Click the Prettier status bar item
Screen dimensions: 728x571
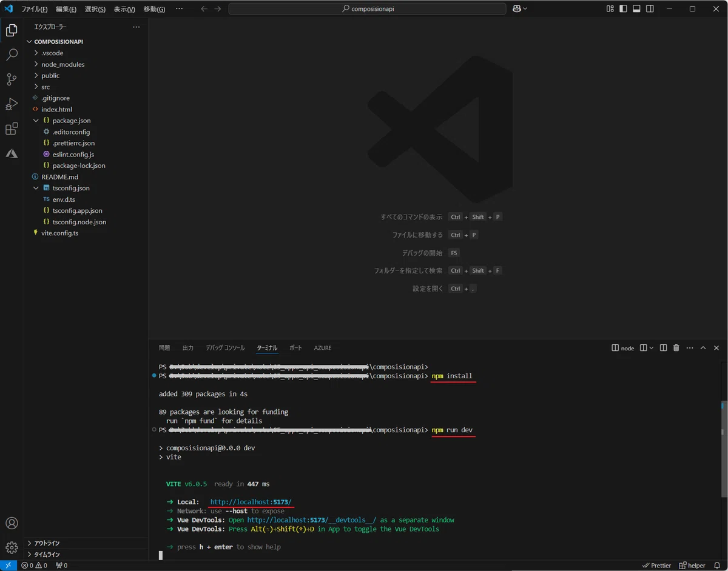657,566
